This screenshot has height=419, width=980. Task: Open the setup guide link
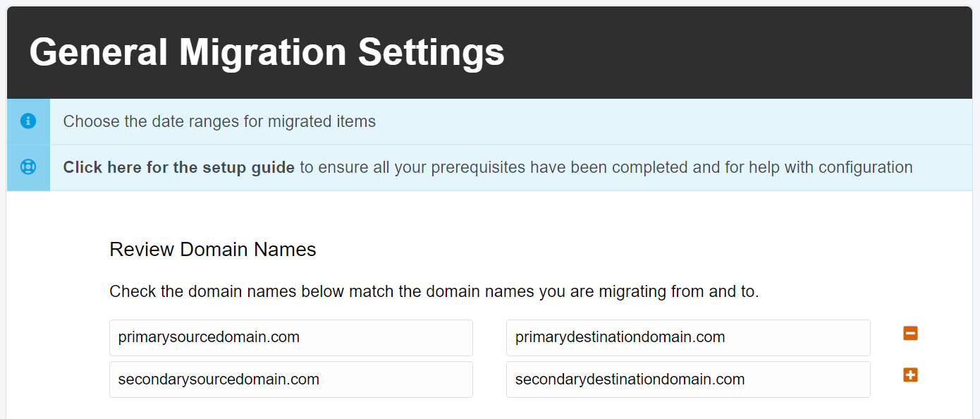179,167
